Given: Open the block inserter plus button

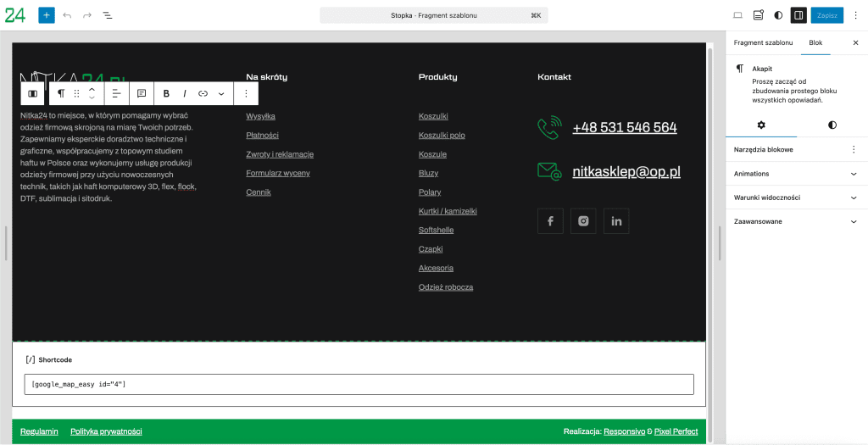Looking at the screenshot, I should (x=47, y=15).
